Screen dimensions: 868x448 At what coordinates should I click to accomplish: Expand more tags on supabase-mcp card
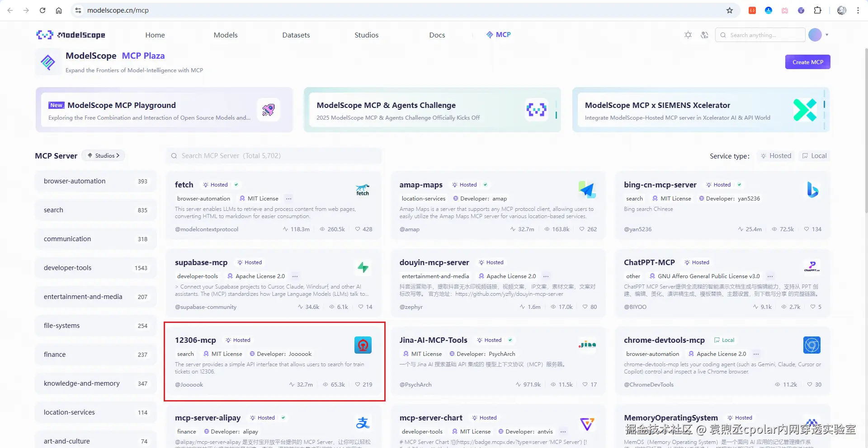coord(295,276)
